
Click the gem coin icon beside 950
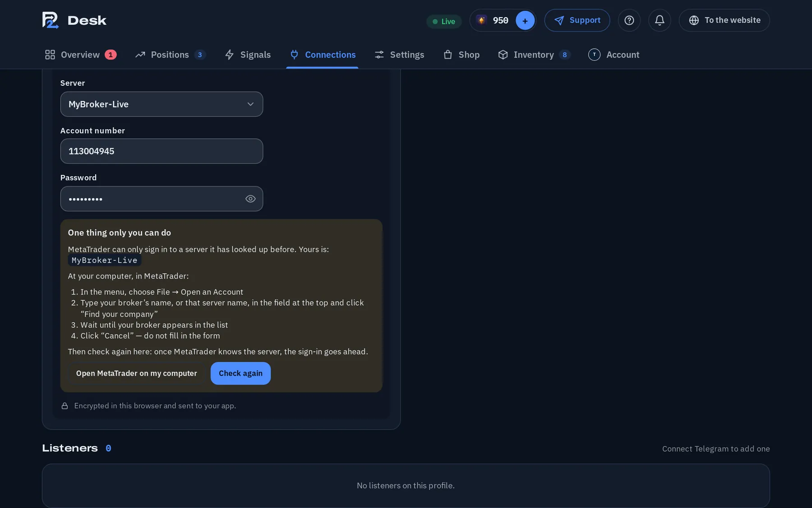click(481, 20)
